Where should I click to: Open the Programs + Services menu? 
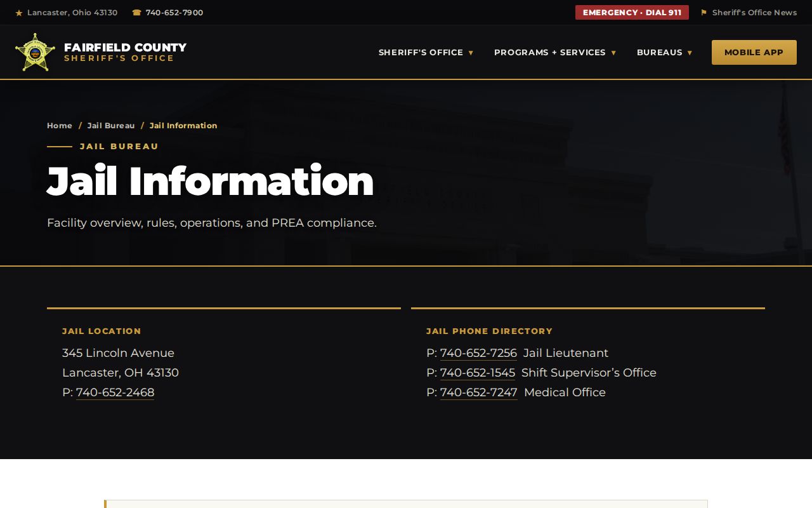click(x=555, y=52)
